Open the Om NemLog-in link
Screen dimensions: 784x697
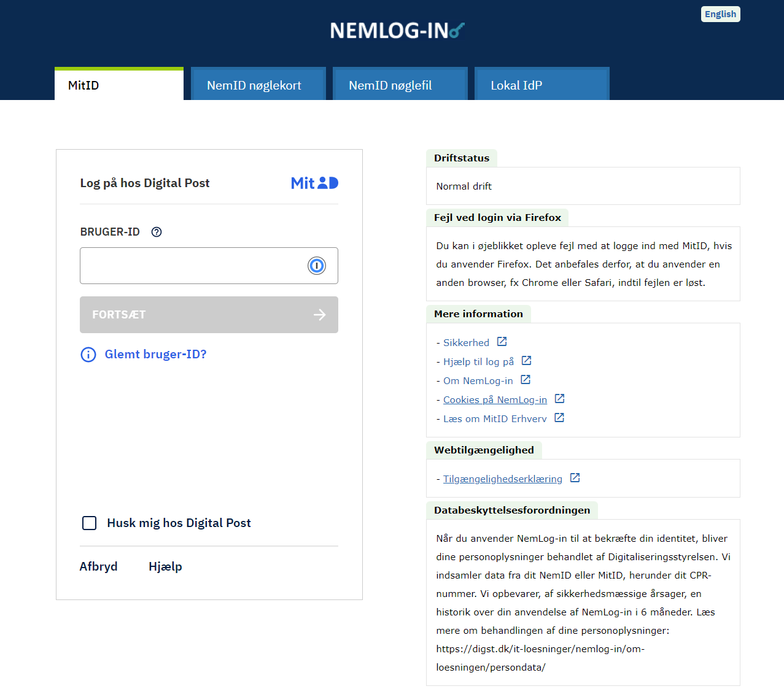[478, 380]
